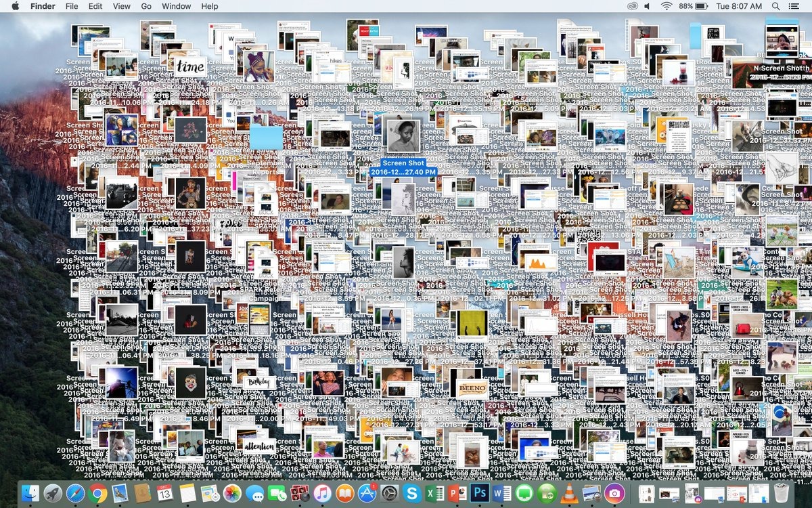Open Google Chrome from the dock
Screen dimensions: 812x508
[x=97, y=494]
